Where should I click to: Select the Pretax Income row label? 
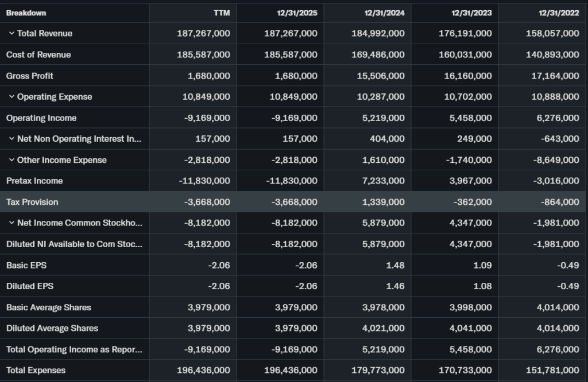click(34, 181)
